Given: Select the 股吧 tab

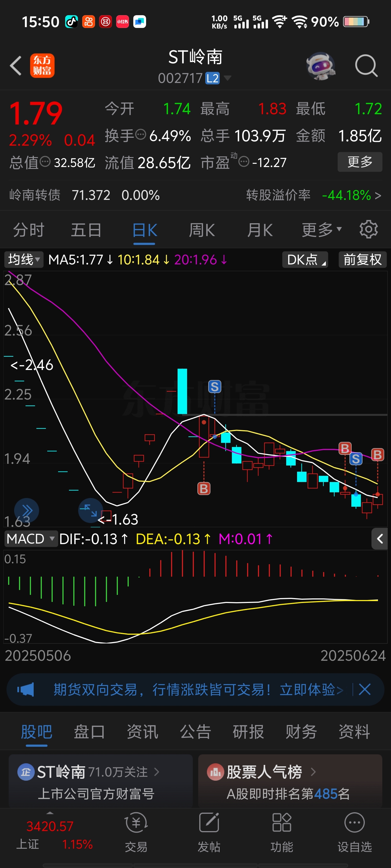Looking at the screenshot, I should (36, 732).
